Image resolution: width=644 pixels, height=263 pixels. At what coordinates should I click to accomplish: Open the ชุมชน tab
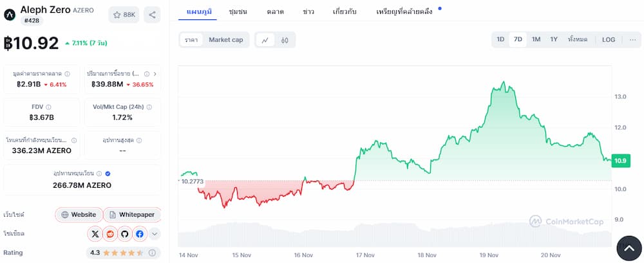click(x=238, y=12)
